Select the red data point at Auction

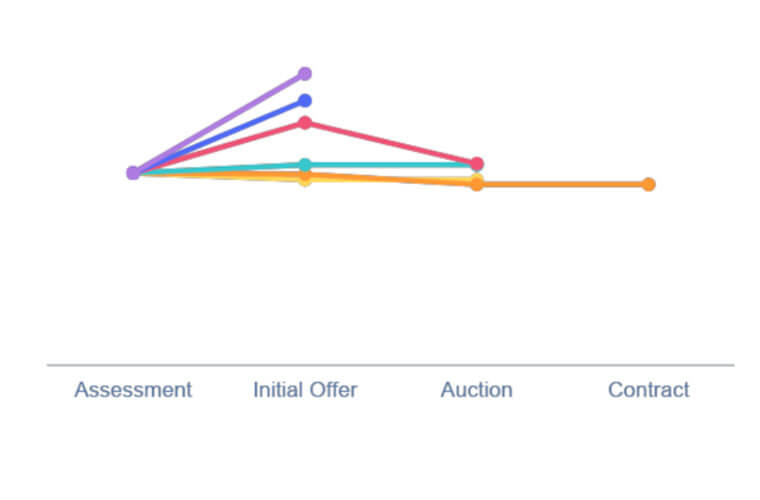click(476, 164)
